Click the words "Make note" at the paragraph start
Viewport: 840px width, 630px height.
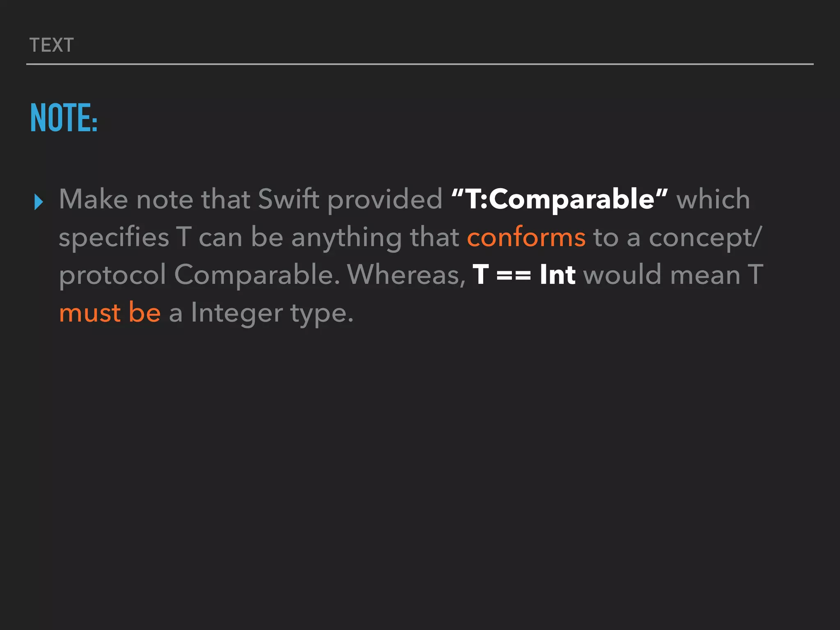pyautogui.click(x=126, y=199)
